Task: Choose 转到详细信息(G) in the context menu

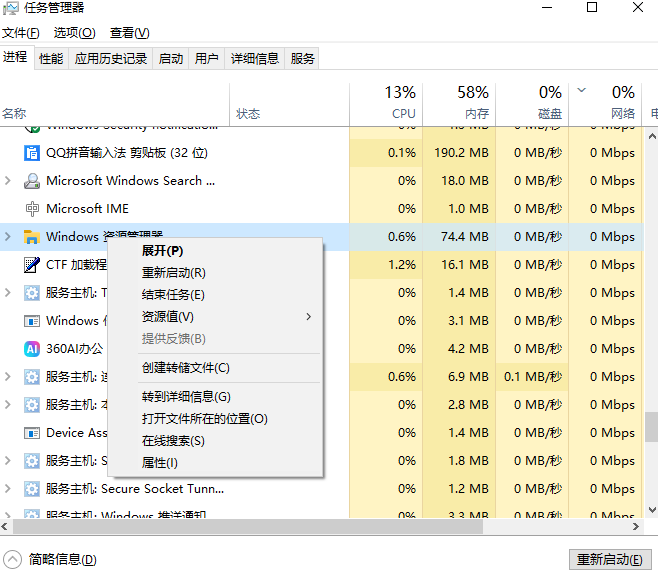Action: tap(216, 397)
